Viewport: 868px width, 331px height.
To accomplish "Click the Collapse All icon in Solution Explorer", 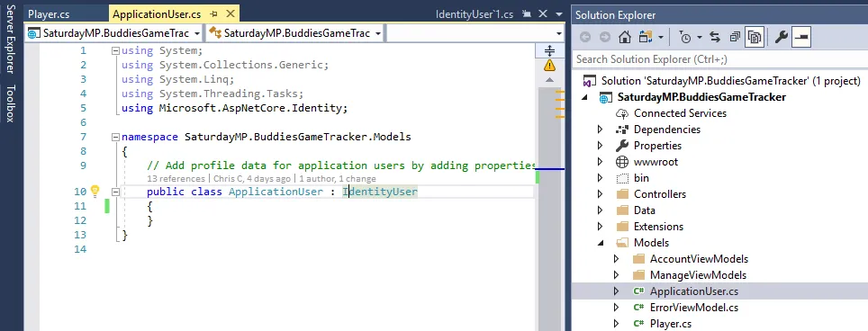I will (x=735, y=37).
